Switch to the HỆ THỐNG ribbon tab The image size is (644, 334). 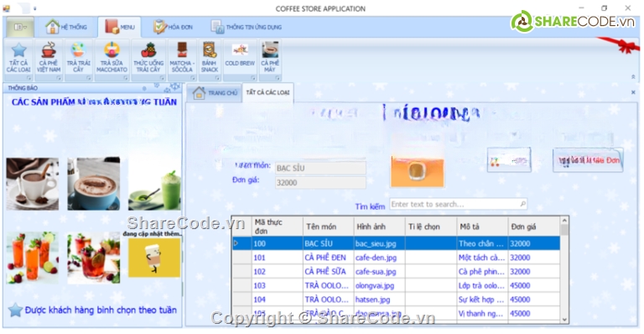[x=66, y=27]
